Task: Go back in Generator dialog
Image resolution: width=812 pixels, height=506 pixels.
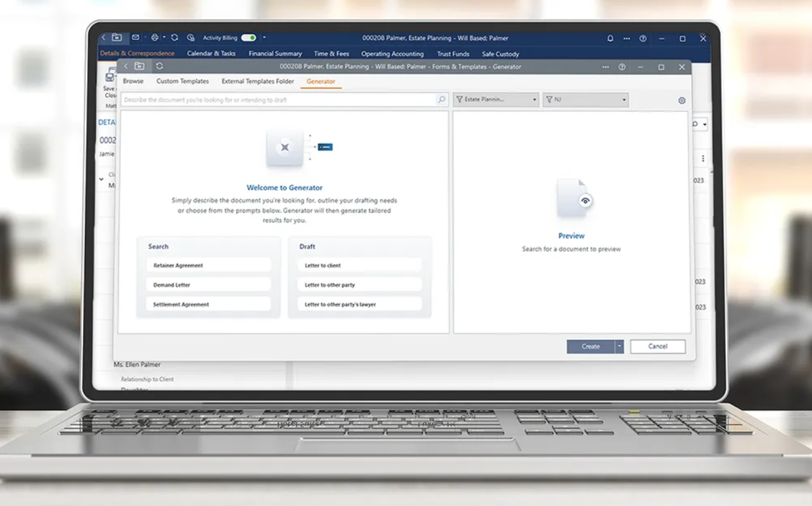Action: pos(126,66)
